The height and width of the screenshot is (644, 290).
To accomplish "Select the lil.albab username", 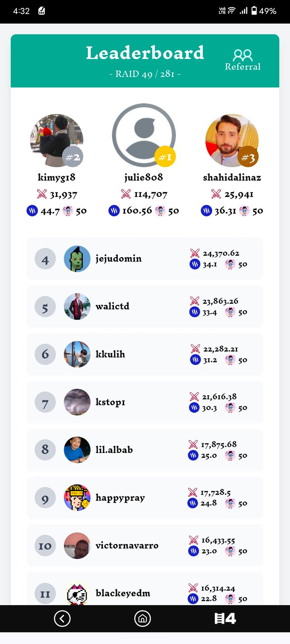I will click(114, 450).
